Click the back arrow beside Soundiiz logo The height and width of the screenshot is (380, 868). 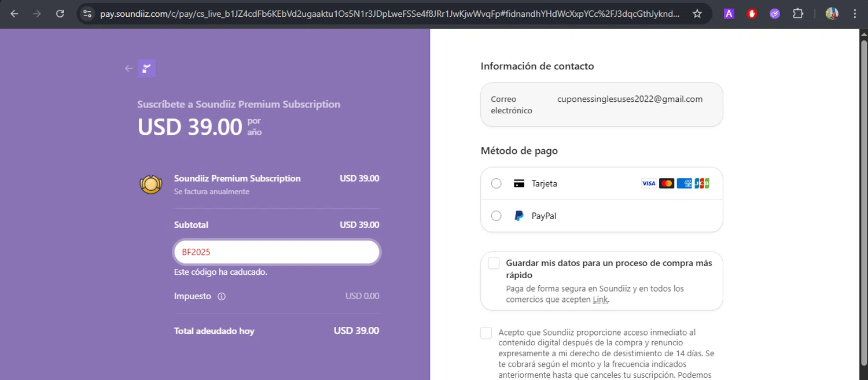[x=128, y=68]
